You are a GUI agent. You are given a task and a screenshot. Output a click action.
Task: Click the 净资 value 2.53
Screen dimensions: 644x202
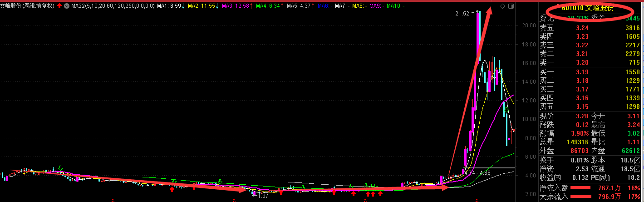pos(582,168)
